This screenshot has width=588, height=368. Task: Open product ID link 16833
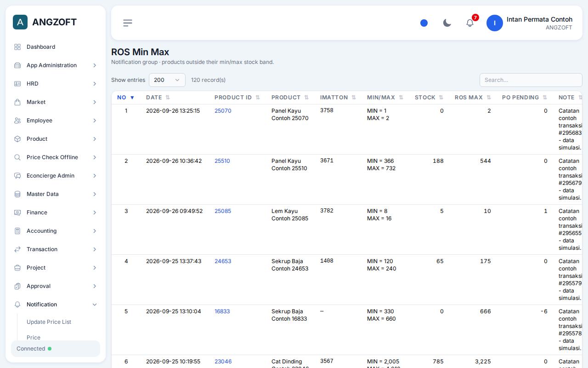(222, 311)
